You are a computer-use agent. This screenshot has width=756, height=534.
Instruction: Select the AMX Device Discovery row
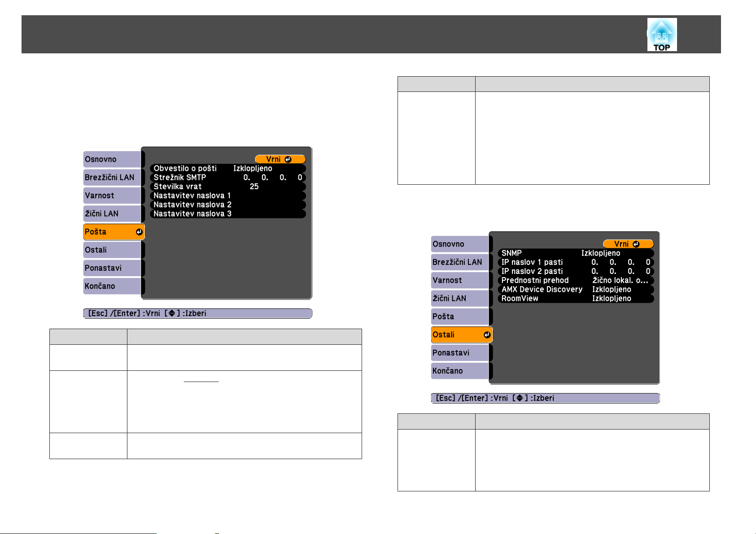pos(576,289)
